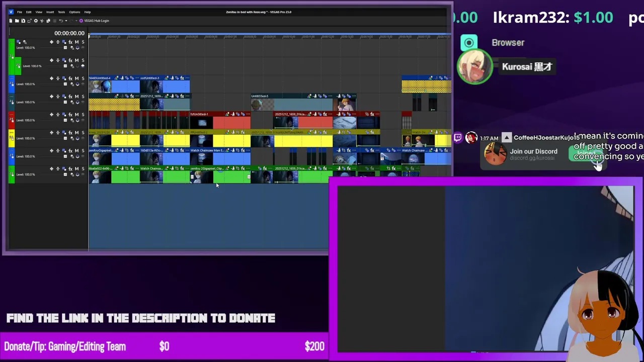Image resolution: width=644 pixels, height=362 pixels.
Task: Open Render As from the VEGAS toolbar
Action: (30, 21)
